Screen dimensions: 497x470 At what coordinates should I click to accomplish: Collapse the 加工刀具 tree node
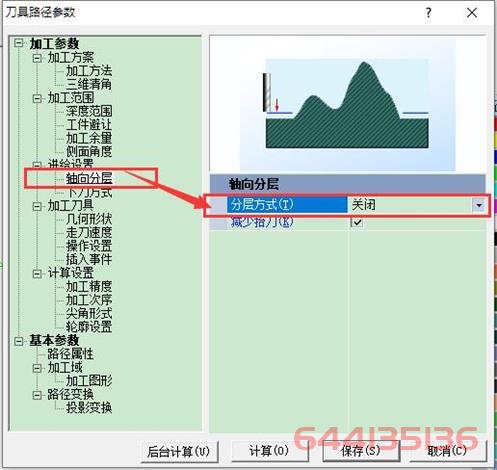click(37, 206)
